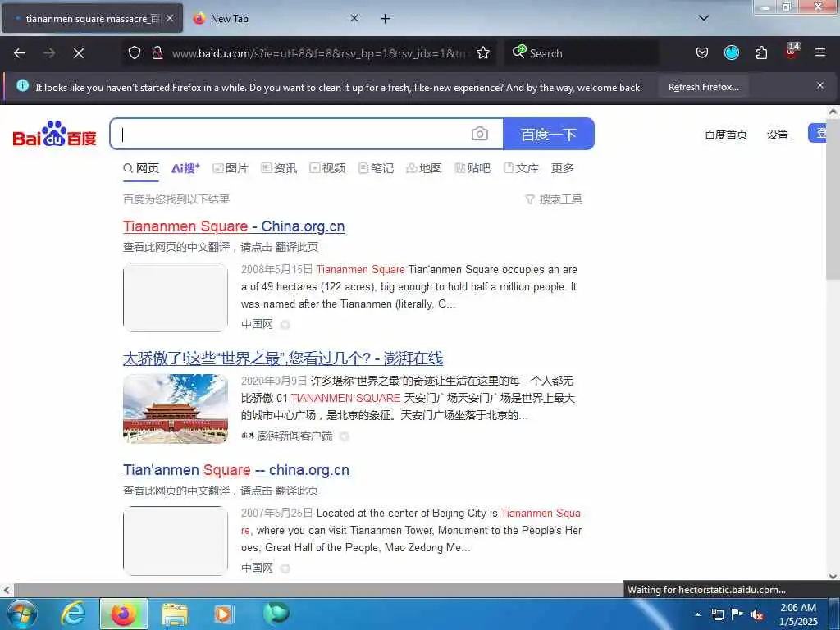Focus the Firefox Search box

(x=582, y=53)
